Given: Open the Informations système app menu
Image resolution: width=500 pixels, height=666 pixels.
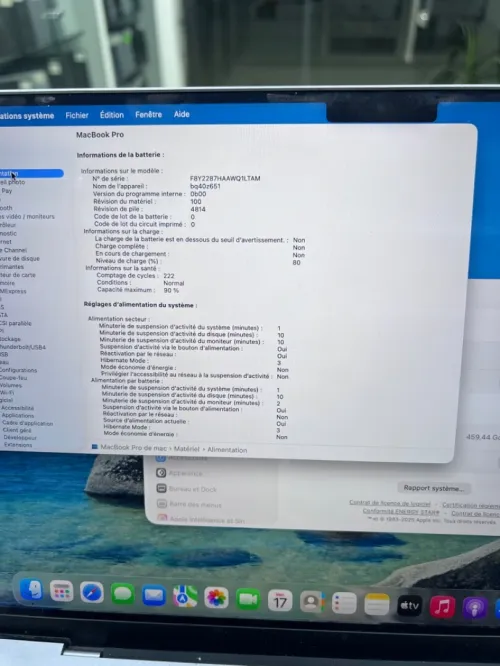Looking at the screenshot, I should click(x=27, y=116).
